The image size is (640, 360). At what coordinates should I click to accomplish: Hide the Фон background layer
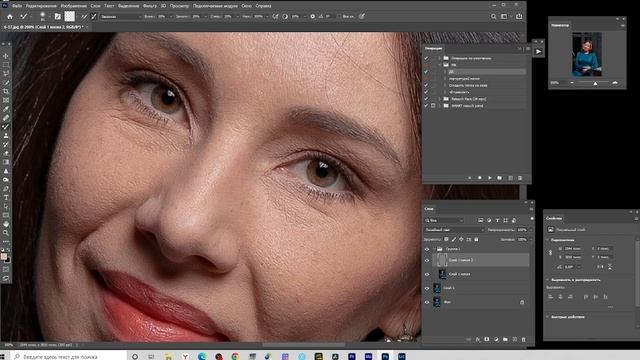click(x=427, y=302)
